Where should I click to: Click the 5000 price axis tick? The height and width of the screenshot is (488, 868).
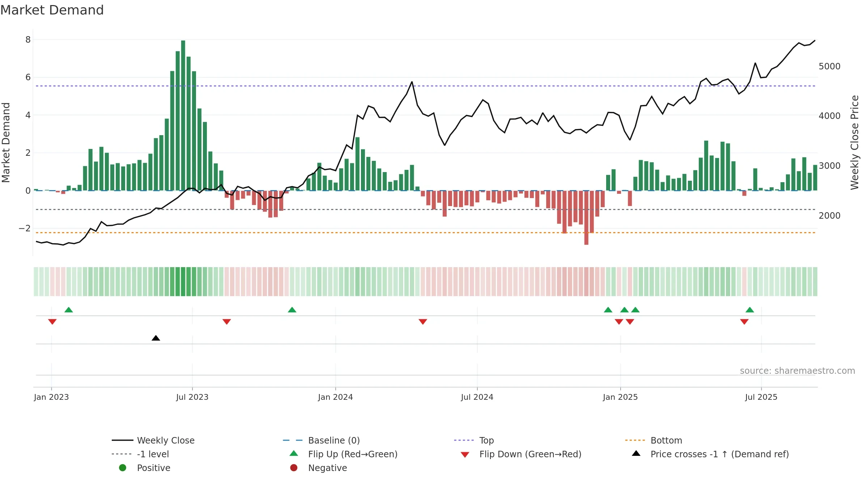click(830, 67)
